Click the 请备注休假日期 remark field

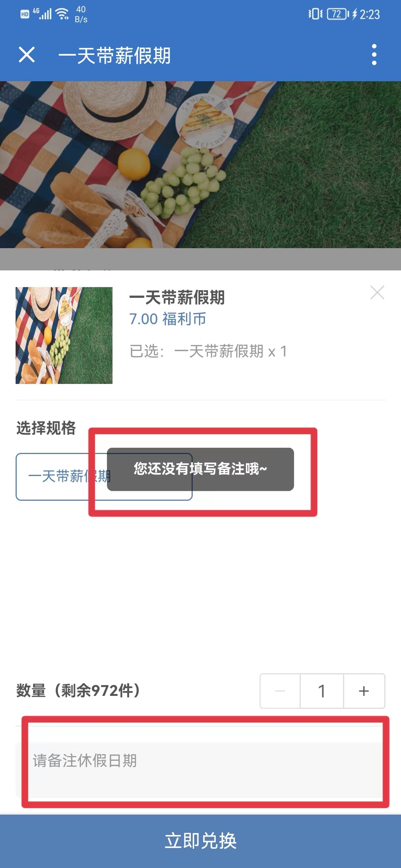pyautogui.click(x=200, y=770)
